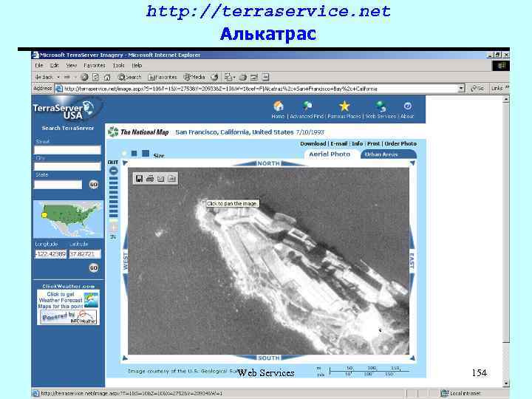Open the Tools menu
Image resolution: width=532 pixels, height=399 pixels.
118,66
